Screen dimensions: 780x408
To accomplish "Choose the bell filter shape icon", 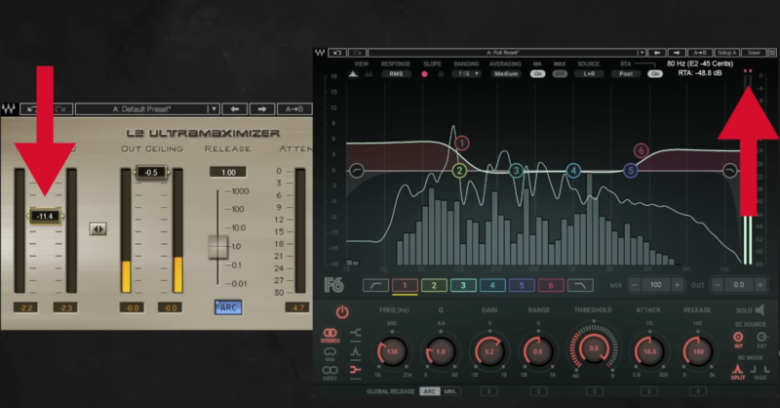I will [355, 352].
